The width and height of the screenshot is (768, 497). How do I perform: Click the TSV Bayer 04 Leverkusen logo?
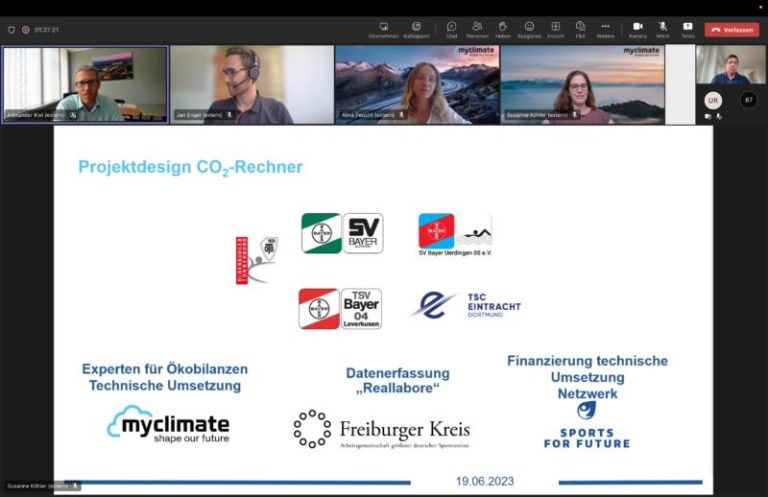340,308
